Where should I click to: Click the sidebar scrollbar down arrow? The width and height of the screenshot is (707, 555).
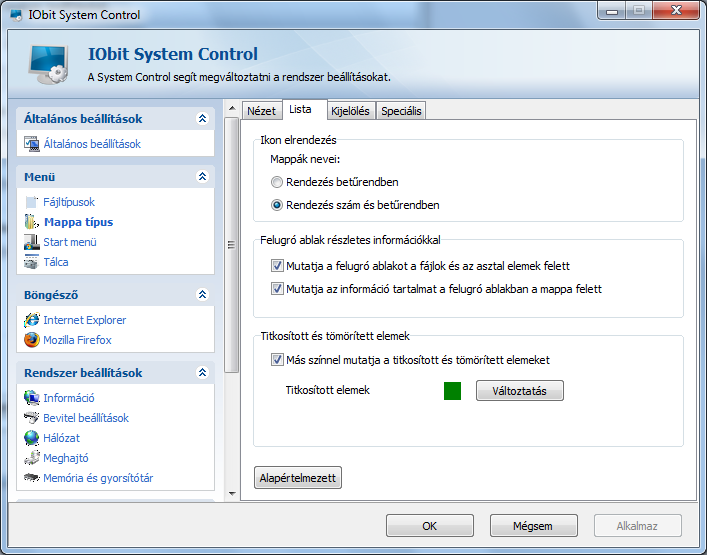232,494
